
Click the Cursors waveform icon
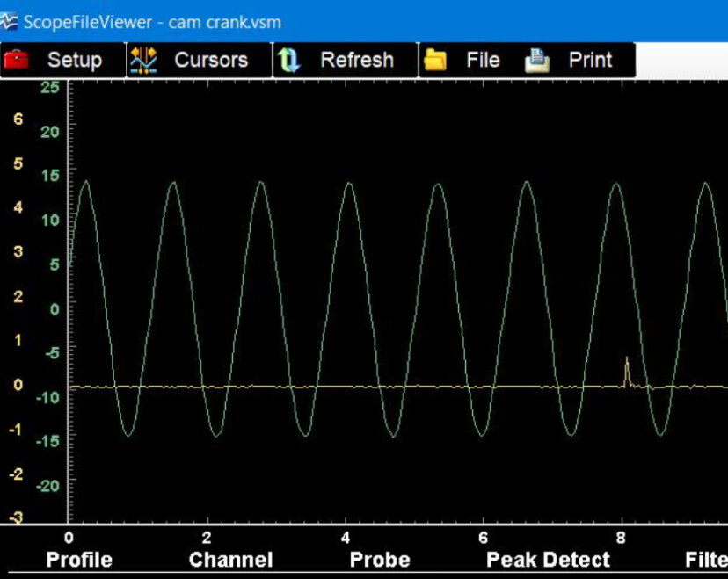pos(143,60)
